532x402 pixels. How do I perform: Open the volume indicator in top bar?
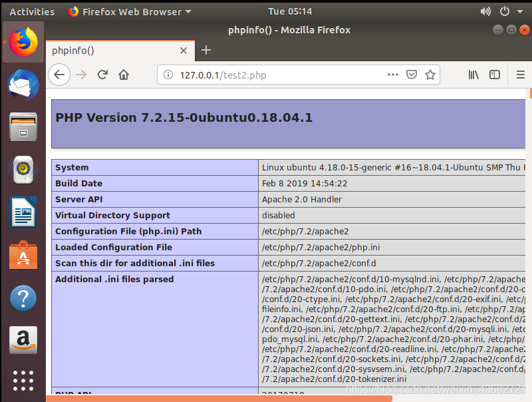click(485, 11)
